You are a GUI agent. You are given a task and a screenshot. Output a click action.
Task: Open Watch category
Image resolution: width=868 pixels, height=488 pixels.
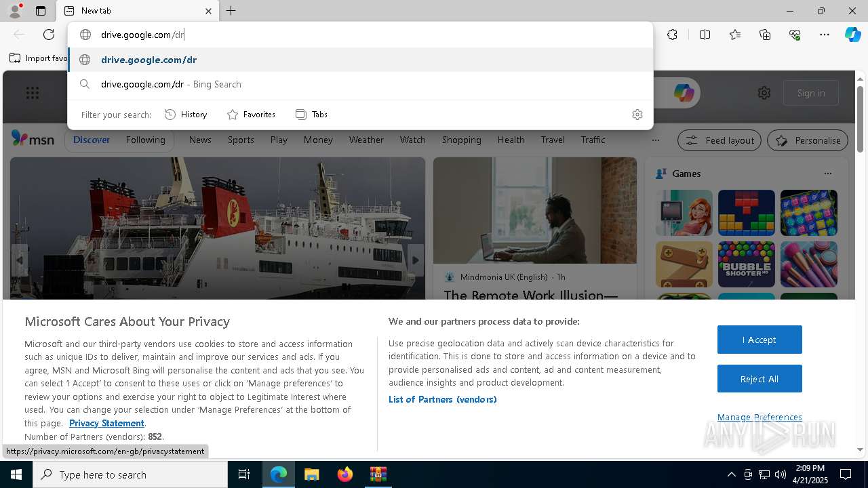click(x=412, y=140)
